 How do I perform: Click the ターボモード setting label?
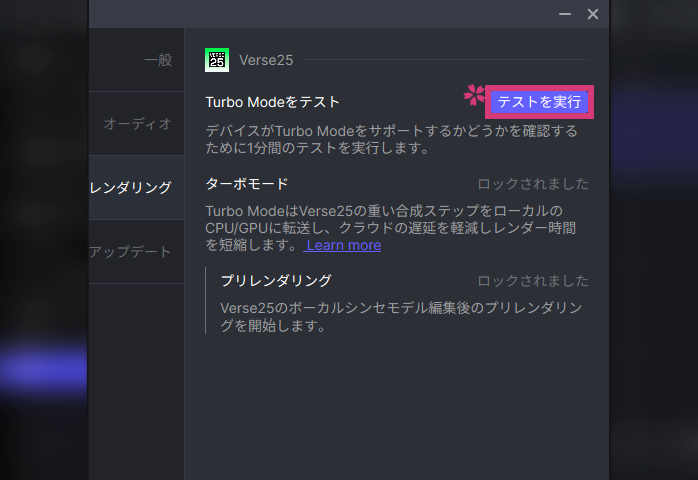247,184
